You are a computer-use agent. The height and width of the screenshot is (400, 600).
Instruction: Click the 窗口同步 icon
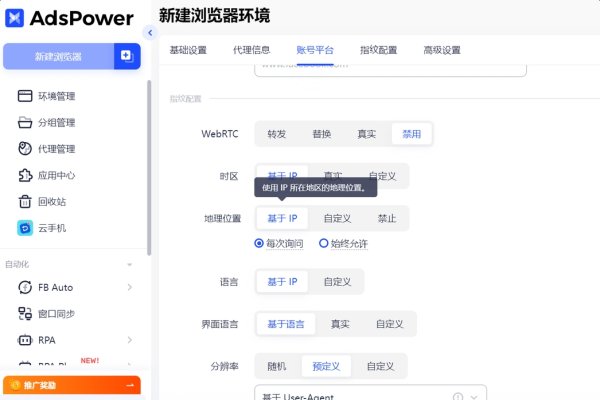tap(25, 313)
